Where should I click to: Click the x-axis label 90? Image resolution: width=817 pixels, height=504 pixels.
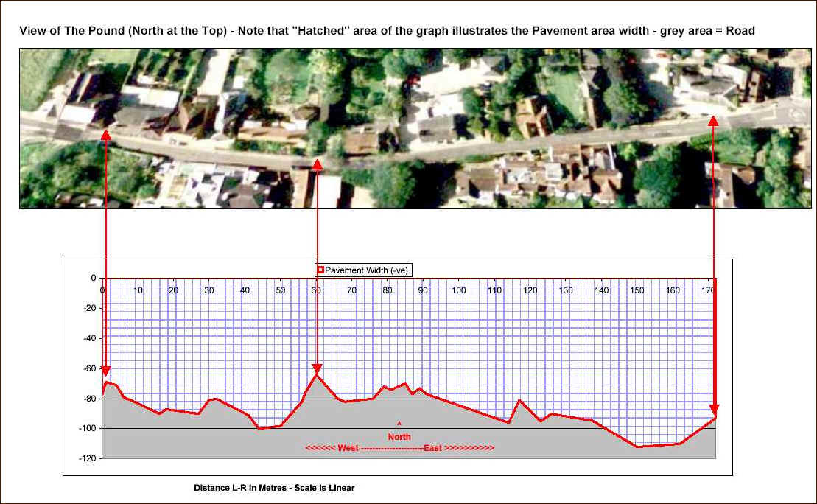click(x=423, y=290)
